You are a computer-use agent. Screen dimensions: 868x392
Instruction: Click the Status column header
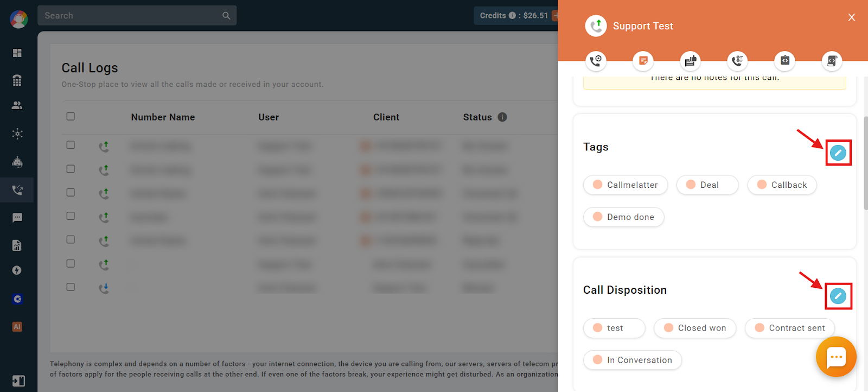[x=477, y=117]
